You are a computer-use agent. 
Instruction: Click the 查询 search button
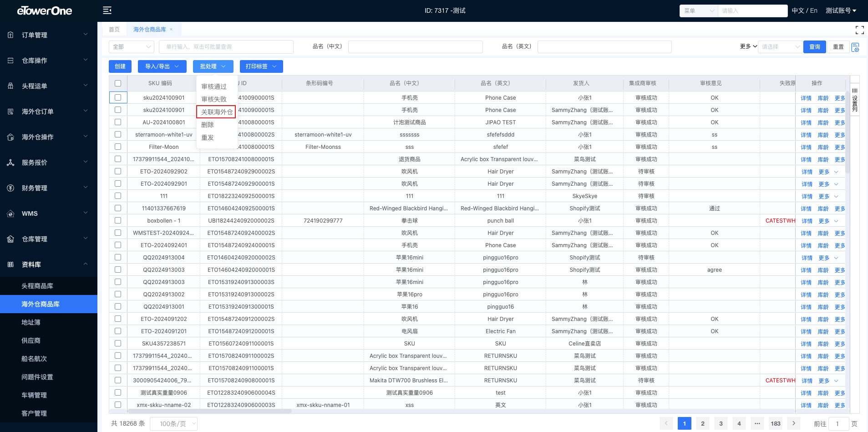[x=814, y=47]
